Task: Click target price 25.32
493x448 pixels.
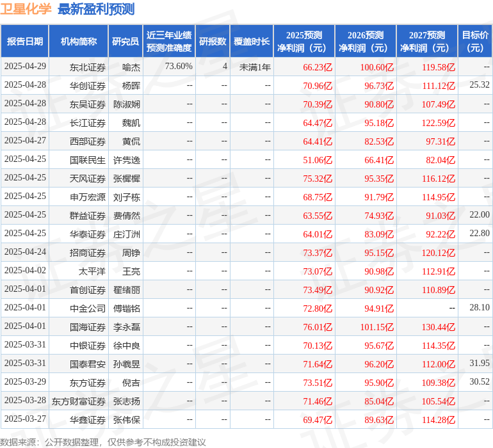Action: pos(480,85)
